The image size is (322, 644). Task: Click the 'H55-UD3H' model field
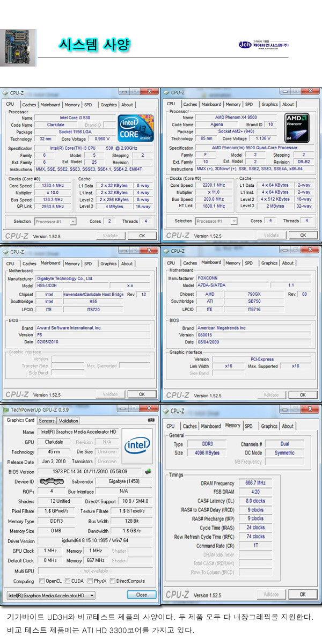pos(72,286)
